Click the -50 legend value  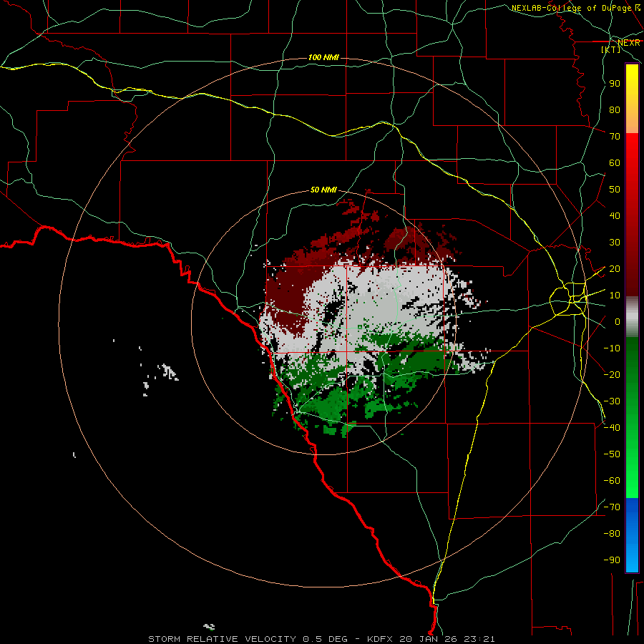(x=612, y=454)
